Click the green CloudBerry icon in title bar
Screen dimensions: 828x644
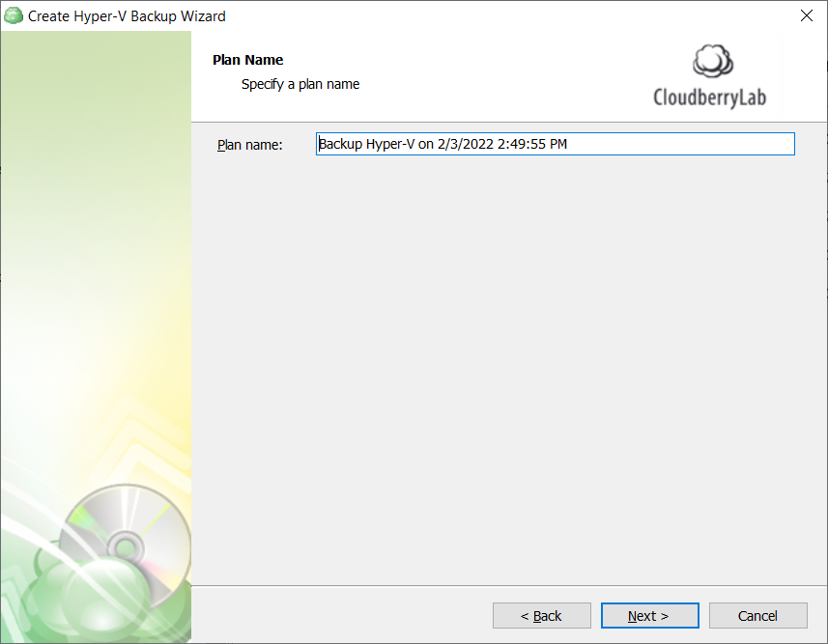point(14,15)
